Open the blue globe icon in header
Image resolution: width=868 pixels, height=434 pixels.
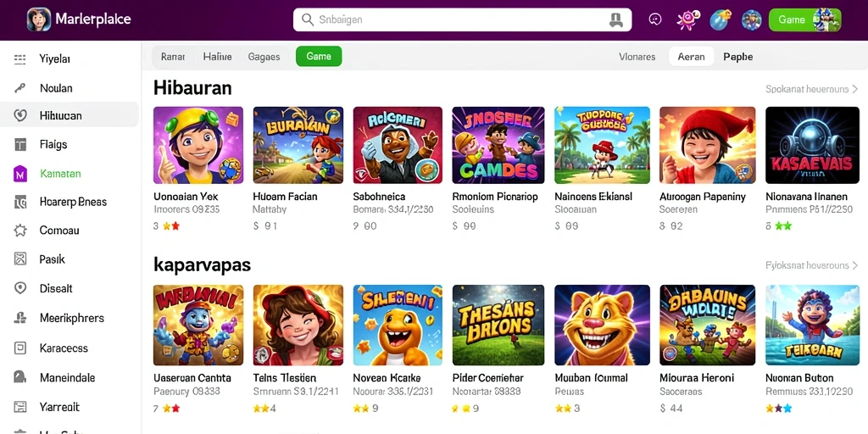pos(720,20)
